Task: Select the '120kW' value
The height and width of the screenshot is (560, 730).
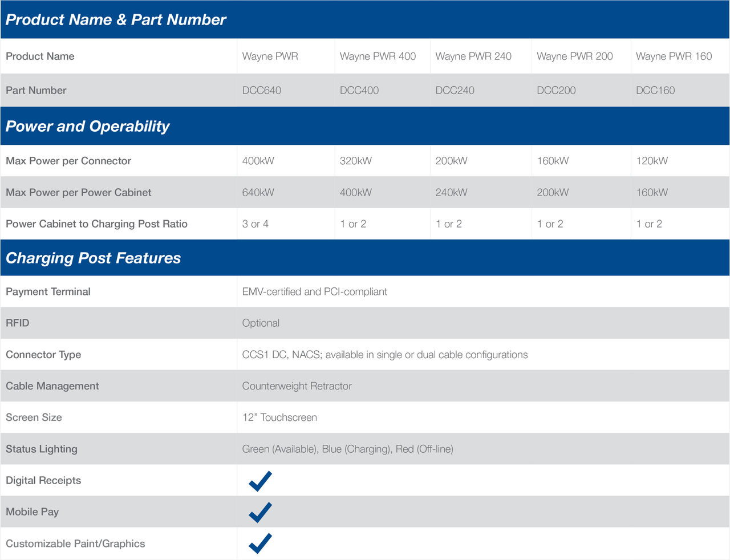Action: point(652,161)
